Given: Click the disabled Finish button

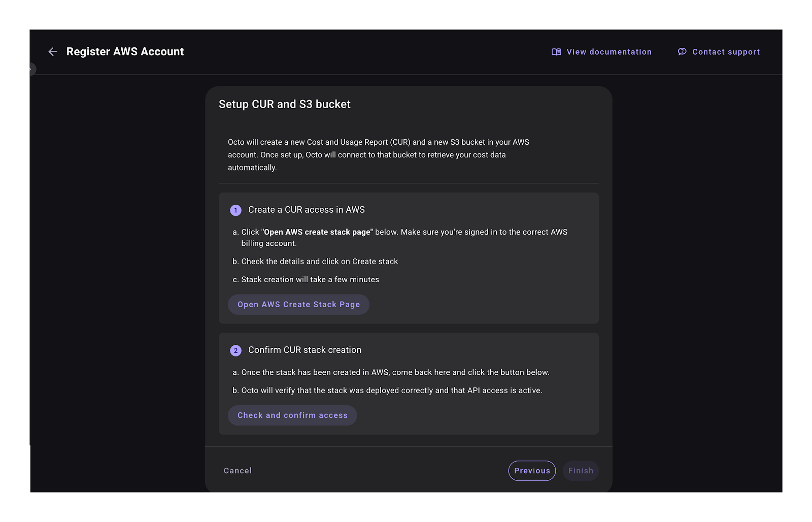Looking at the screenshot, I should pyautogui.click(x=580, y=470).
